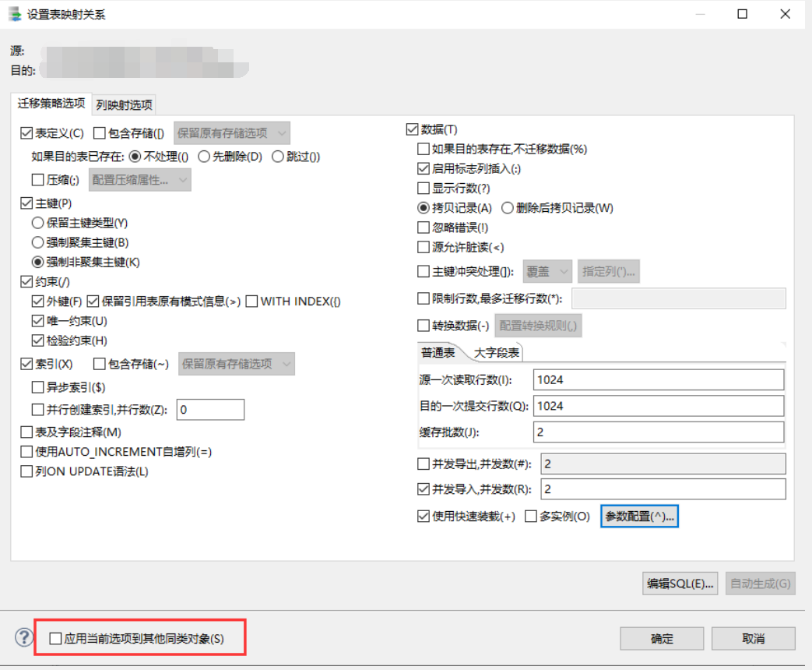Enable 异步索引 checkbox
This screenshot has width=812, height=670.
(38, 387)
